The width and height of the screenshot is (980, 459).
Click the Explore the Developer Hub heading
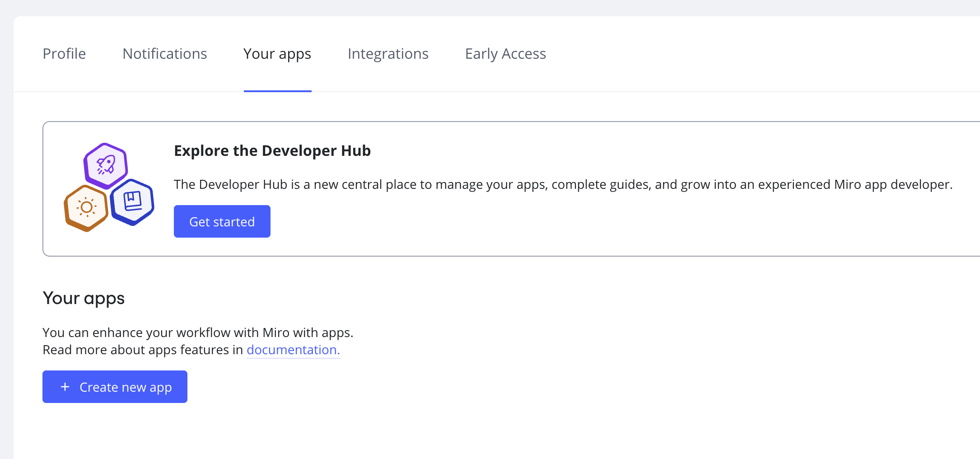click(272, 150)
